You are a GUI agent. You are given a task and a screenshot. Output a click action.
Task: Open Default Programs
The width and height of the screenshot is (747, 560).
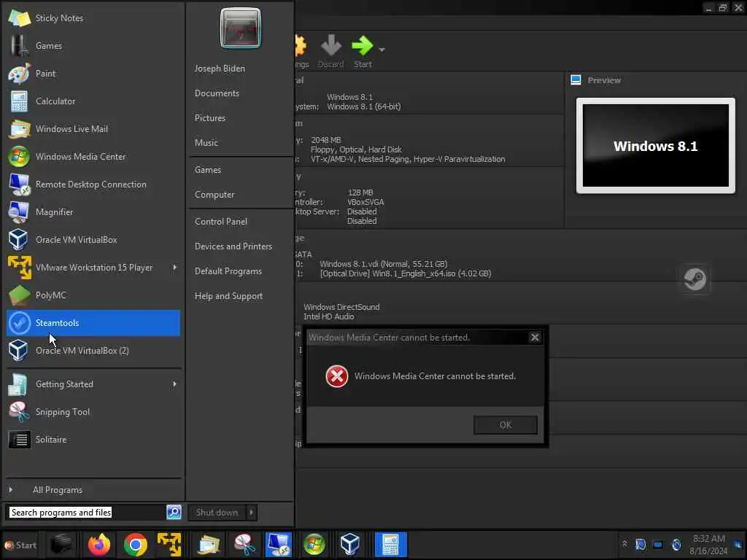coord(228,271)
